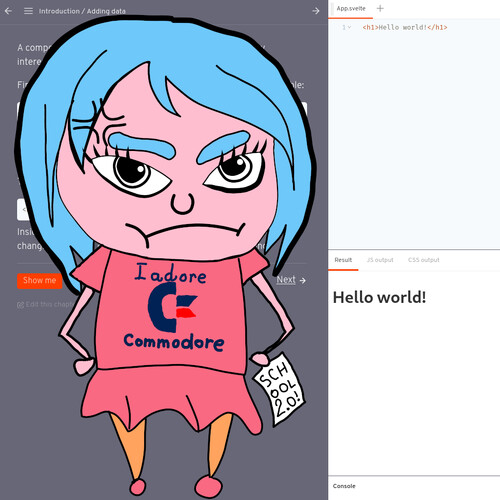The width and height of the screenshot is (500, 500).
Task: Open Introduction / Adding data chapter selector
Action: (82, 11)
